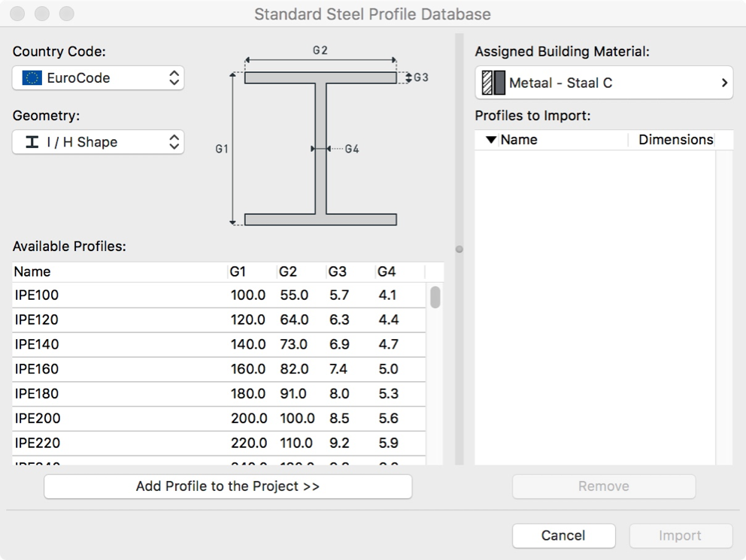Click the red close window button
The width and height of the screenshot is (746, 560).
click(17, 14)
